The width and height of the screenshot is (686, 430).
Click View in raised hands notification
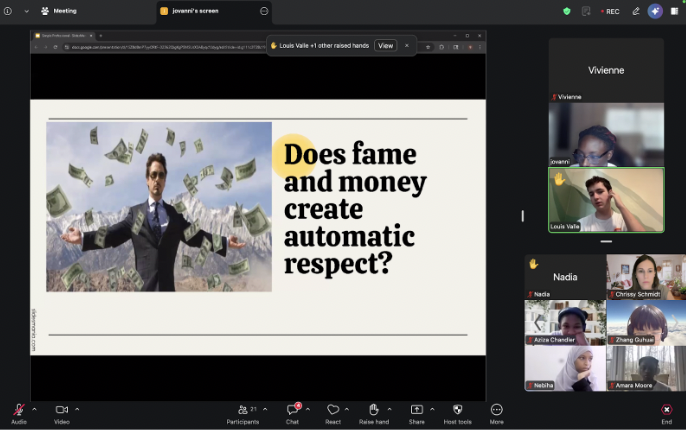[x=385, y=45]
